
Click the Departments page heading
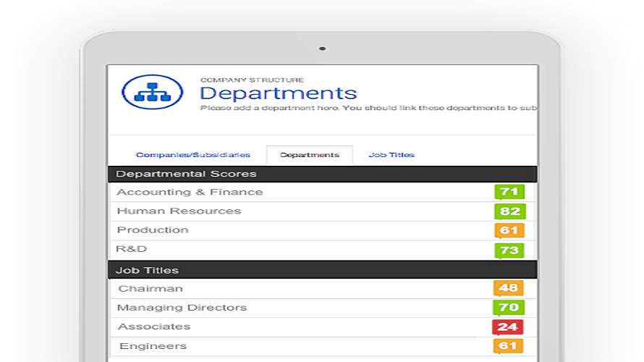click(279, 93)
